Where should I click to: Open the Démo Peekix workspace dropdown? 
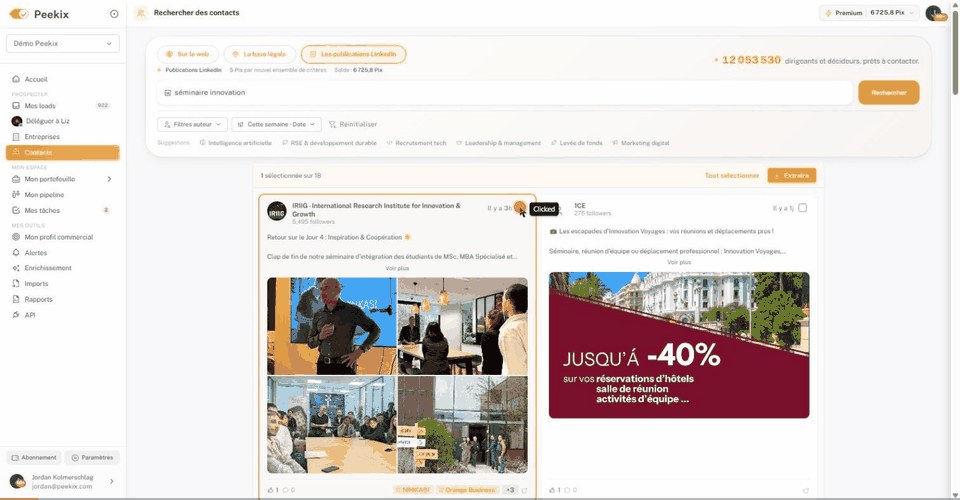point(62,43)
